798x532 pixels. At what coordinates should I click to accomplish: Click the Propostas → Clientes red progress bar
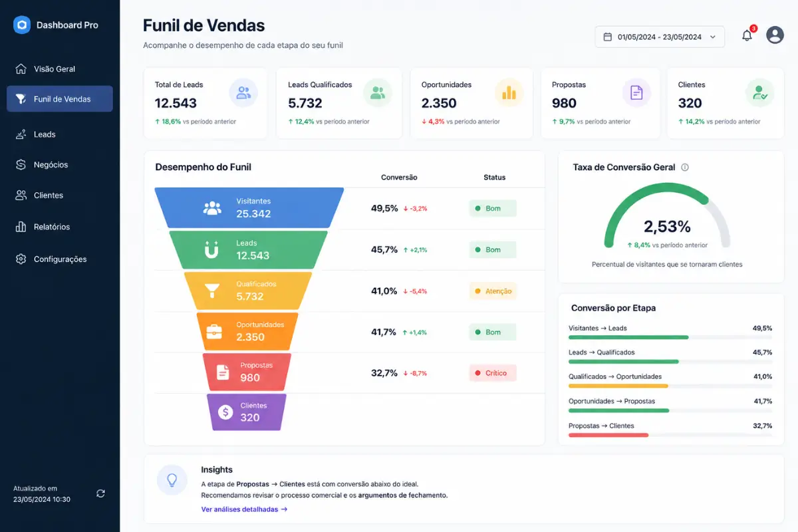pos(670,435)
